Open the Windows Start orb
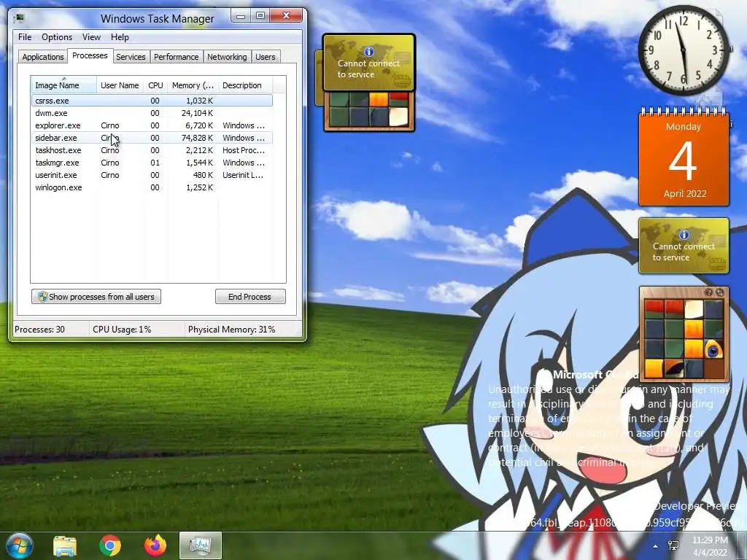This screenshot has width=747, height=560. coord(20,545)
